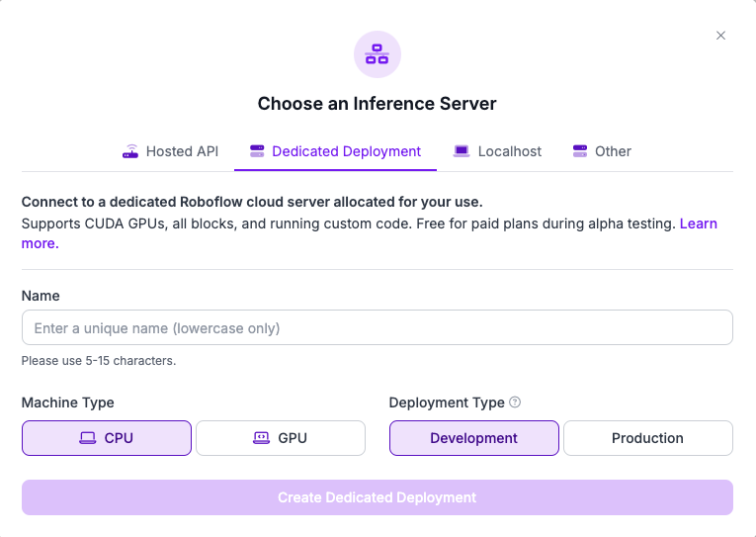This screenshot has width=756, height=537.
Task: Click the laptop icon in CPU button
Action: pos(87,438)
